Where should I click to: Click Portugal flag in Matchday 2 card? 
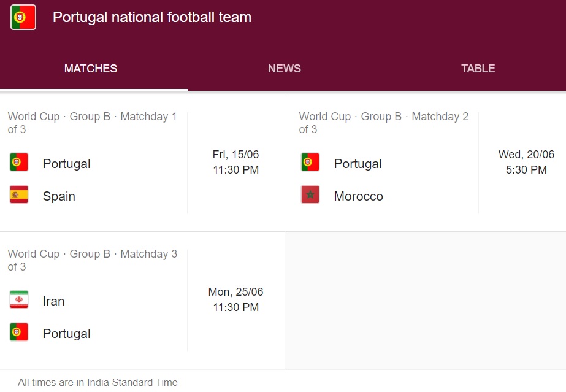310,162
